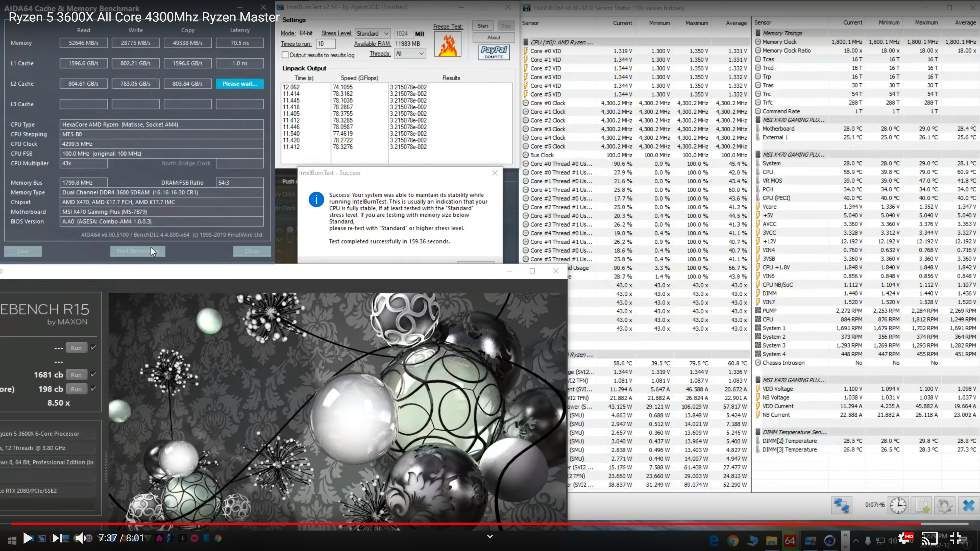Image resolution: width=980 pixels, height=551 pixels.
Task: Collapse the DIMM Temperature Sen... group
Action: 758,432
